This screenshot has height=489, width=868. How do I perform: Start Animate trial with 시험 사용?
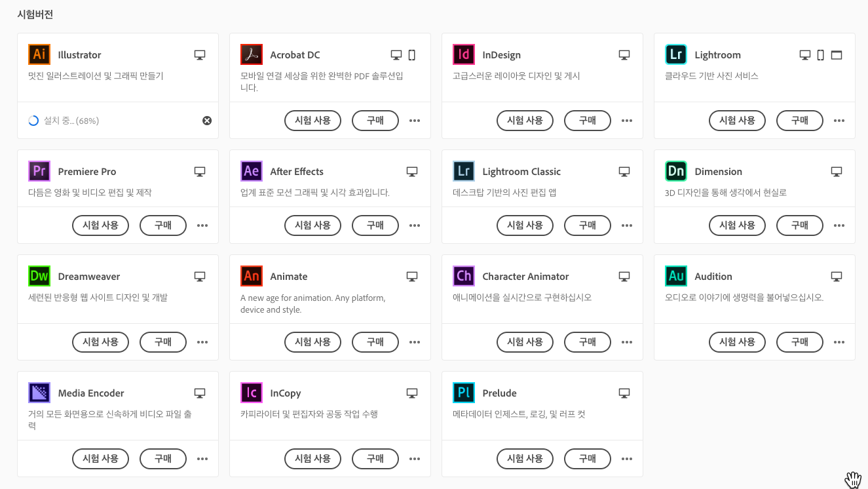point(312,342)
